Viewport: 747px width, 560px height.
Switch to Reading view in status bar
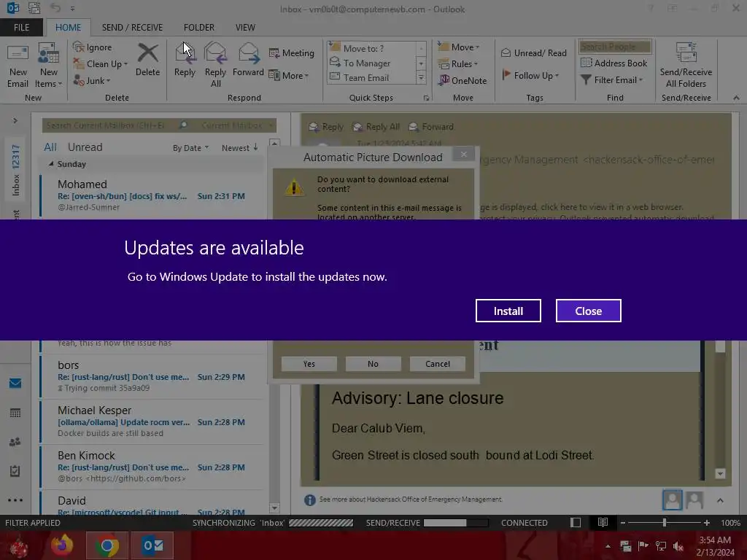[x=603, y=522]
